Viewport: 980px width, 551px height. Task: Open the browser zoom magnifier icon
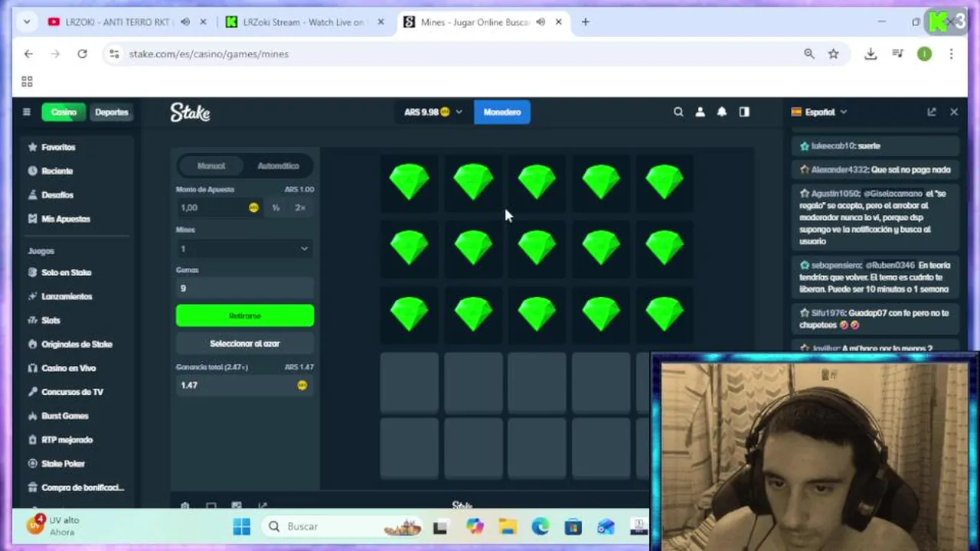[809, 54]
